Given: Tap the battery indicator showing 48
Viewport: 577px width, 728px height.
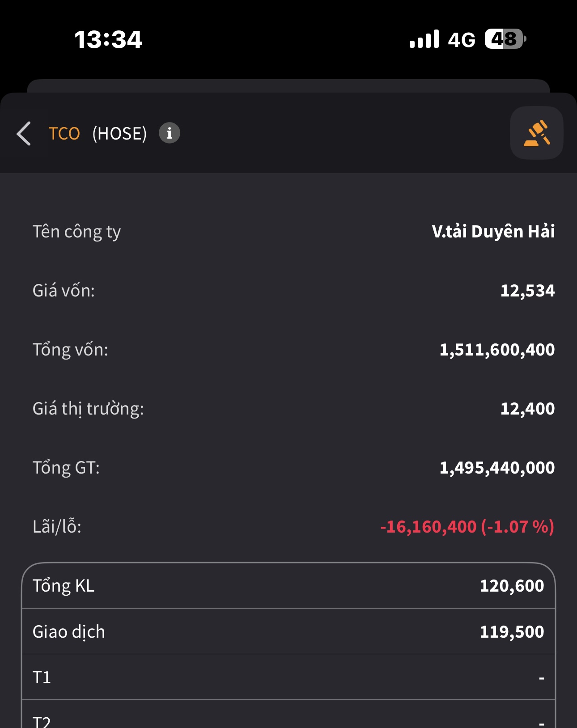Looking at the screenshot, I should coord(505,39).
